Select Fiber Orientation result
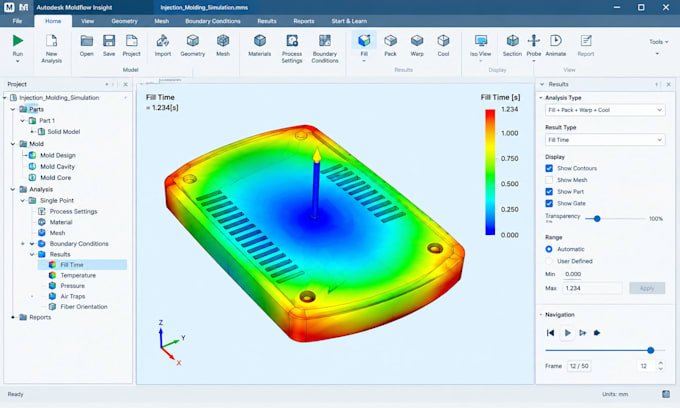 84,307
